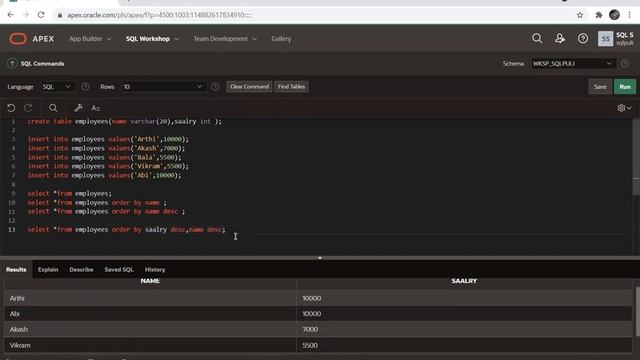The image size is (640, 360).
Task: Select the Vikram result cell
Action: (x=150, y=345)
